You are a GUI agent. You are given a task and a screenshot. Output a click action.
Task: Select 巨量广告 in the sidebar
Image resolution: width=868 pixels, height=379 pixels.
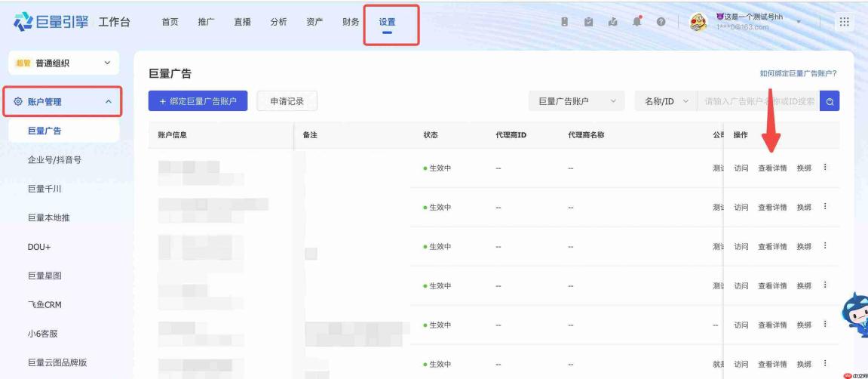63,131
